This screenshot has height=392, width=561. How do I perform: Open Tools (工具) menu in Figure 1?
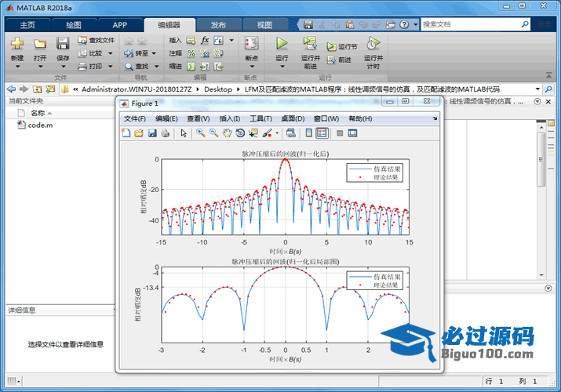pyautogui.click(x=260, y=118)
